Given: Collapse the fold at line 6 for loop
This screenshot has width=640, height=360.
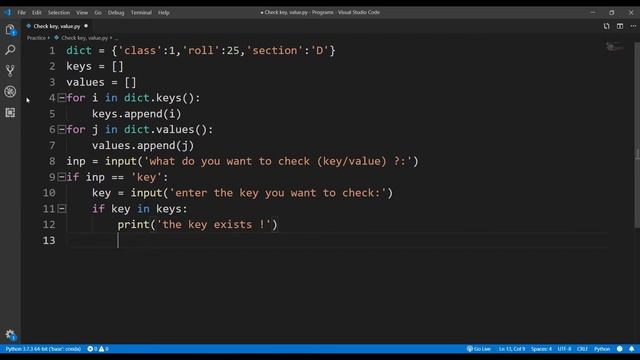Looking at the screenshot, I should point(62,129).
